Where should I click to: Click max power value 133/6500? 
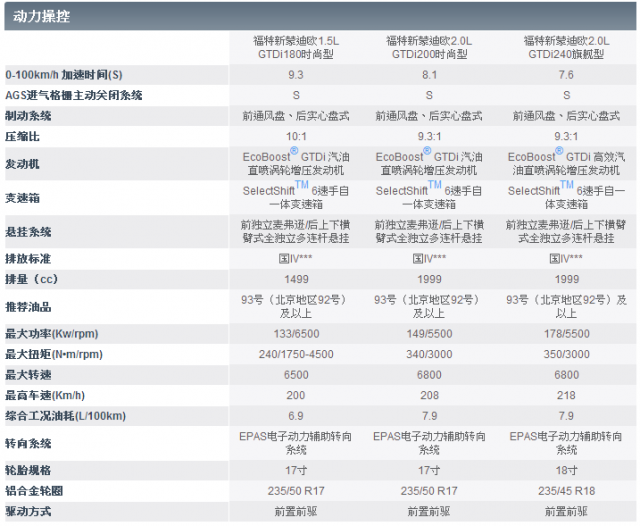point(296,334)
